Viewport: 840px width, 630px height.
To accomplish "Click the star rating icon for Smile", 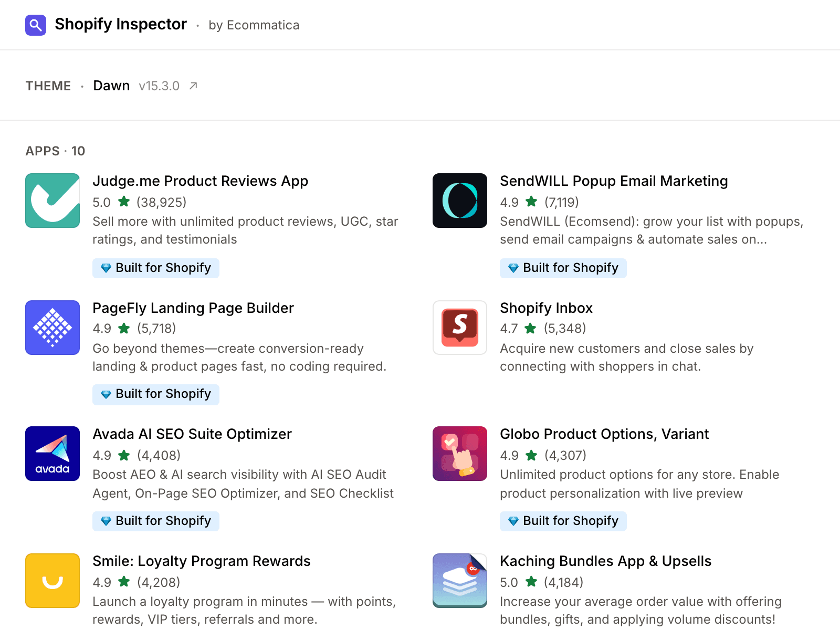I will (x=124, y=582).
